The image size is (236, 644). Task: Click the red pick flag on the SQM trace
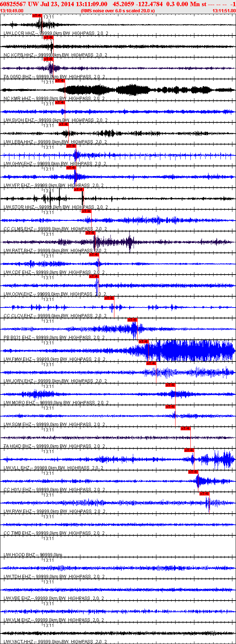point(170,407)
